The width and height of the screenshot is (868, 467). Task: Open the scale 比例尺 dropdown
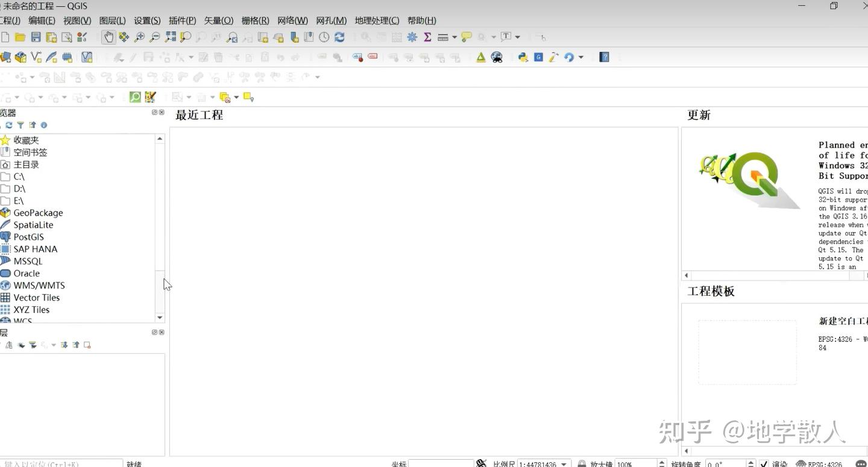[x=564, y=463]
